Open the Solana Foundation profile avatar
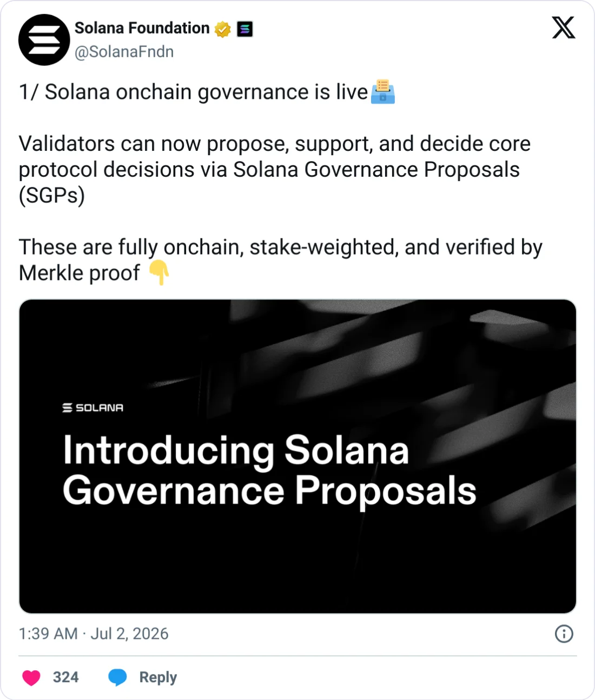Viewport: 595px width, 700px height. tap(44, 40)
